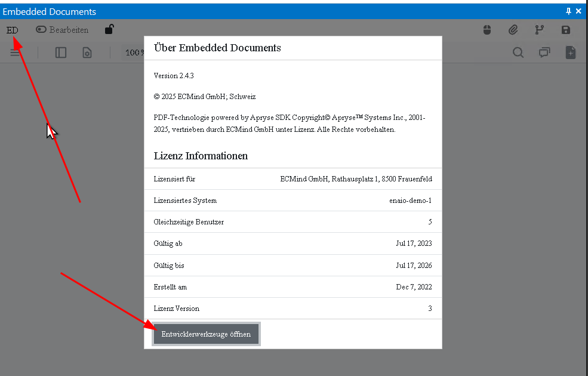Click the Lizenz Version label
Screen dimensions: 588x376
pos(176,309)
